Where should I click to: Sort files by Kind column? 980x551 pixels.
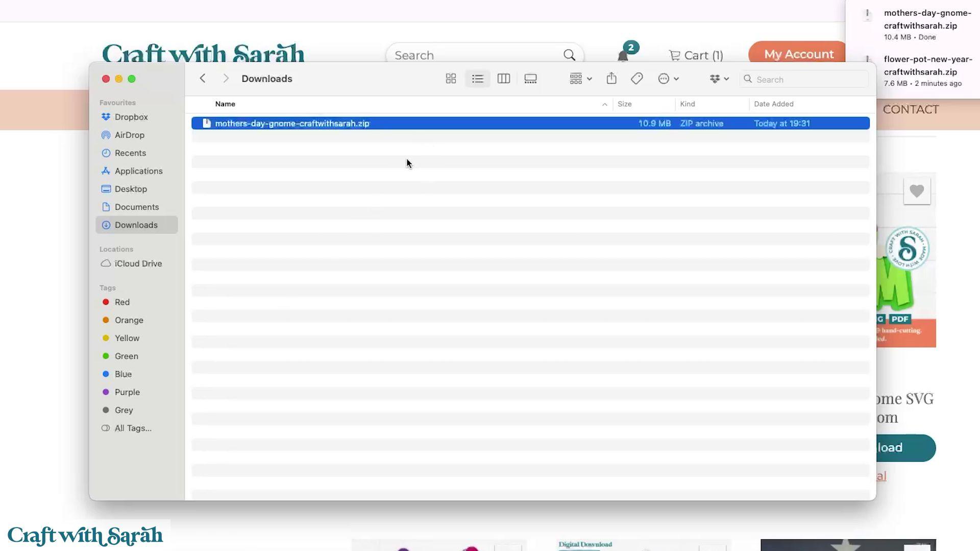click(688, 104)
